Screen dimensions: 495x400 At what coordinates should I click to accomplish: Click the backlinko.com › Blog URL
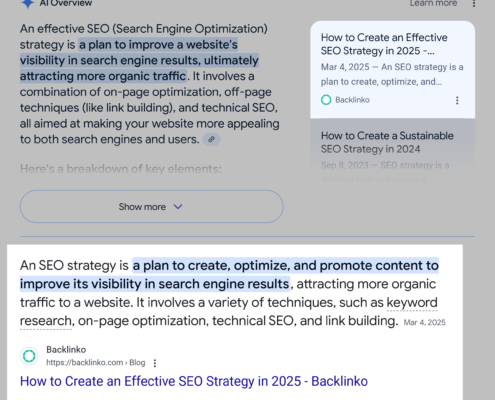tap(96, 363)
